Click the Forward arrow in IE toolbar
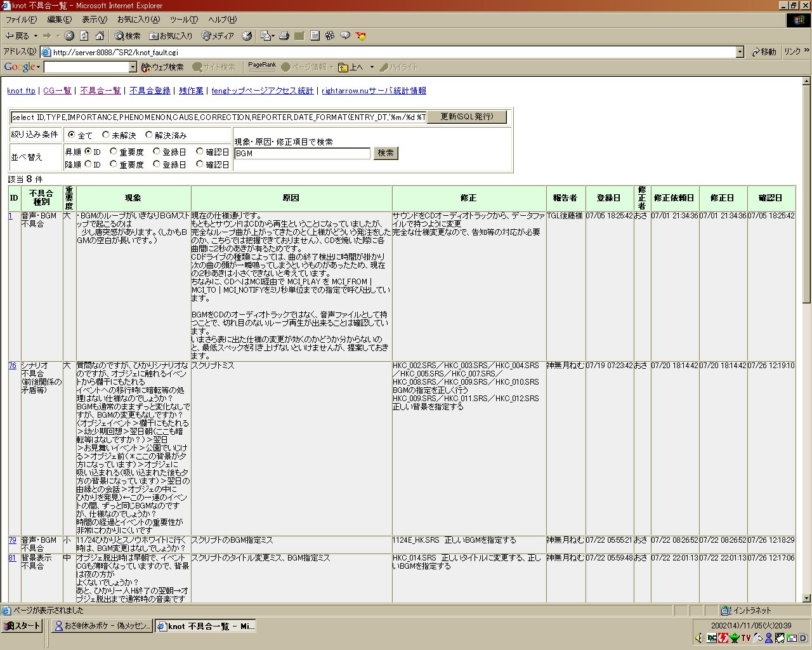Viewport: 812px width, 650px height. pos(47,36)
